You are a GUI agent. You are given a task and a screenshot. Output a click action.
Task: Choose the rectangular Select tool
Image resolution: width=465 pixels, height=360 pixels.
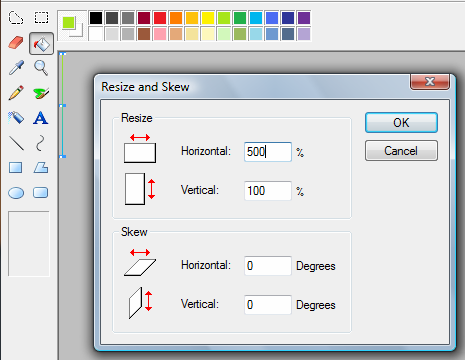[41, 18]
